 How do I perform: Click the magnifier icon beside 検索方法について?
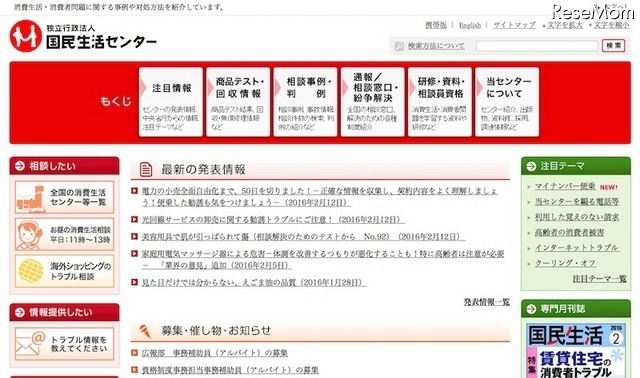(399, 46)
